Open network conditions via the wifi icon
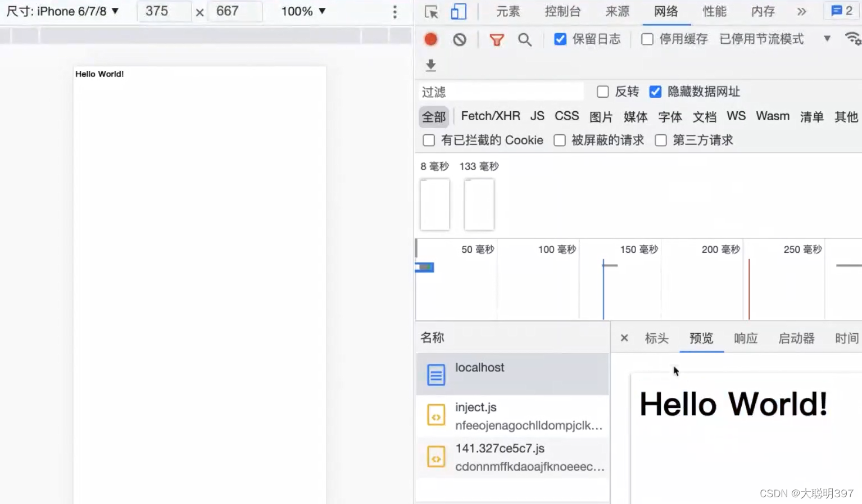 854,39
